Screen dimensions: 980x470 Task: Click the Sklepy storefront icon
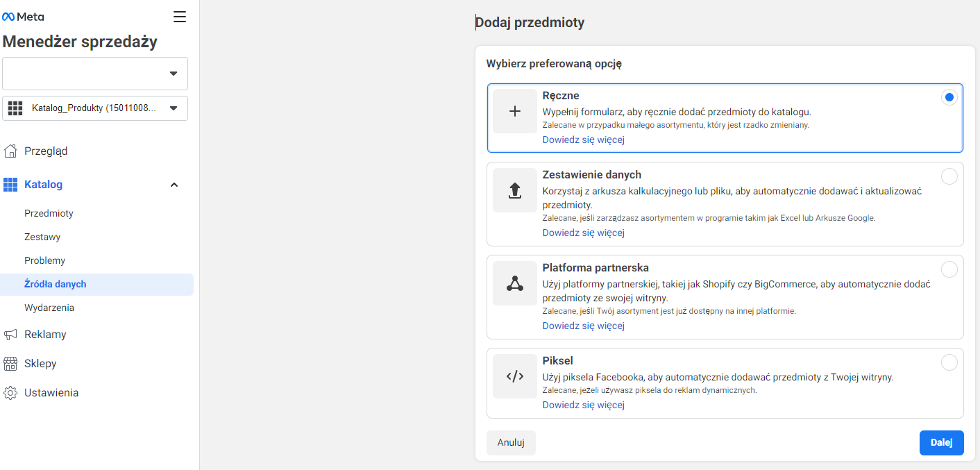(10, 364)
